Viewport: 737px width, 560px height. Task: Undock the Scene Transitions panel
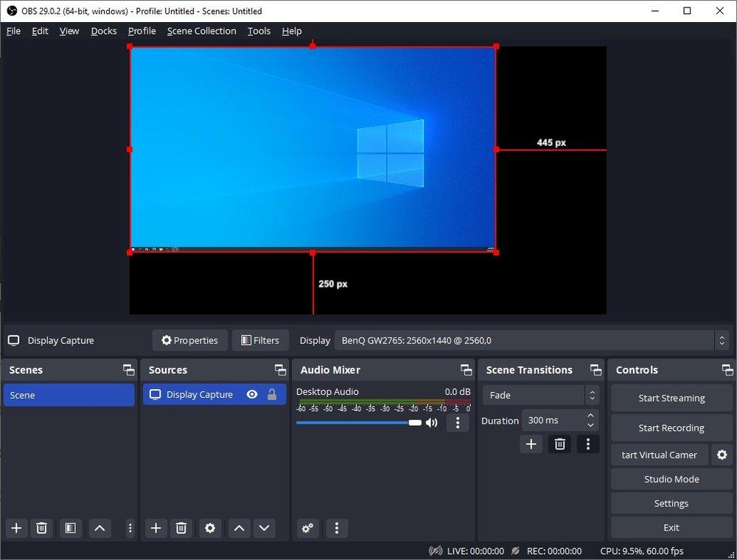coord(596,370)
